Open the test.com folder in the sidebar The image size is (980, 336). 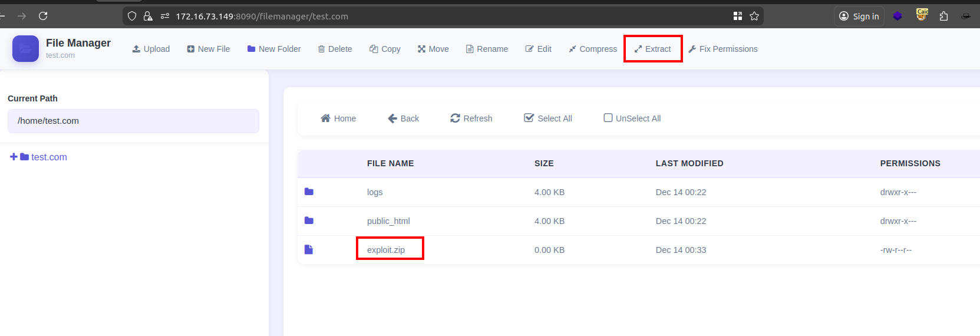49,157
